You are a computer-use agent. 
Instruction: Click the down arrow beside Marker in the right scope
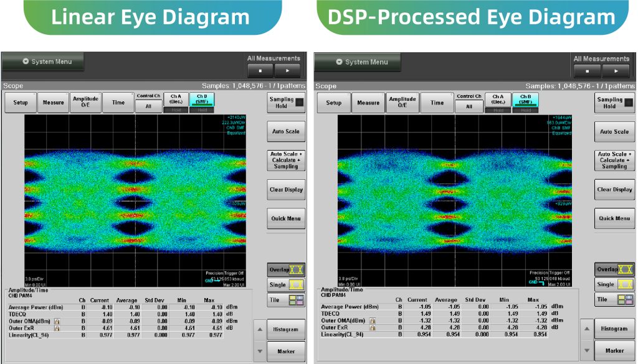(x=586, y=350)
